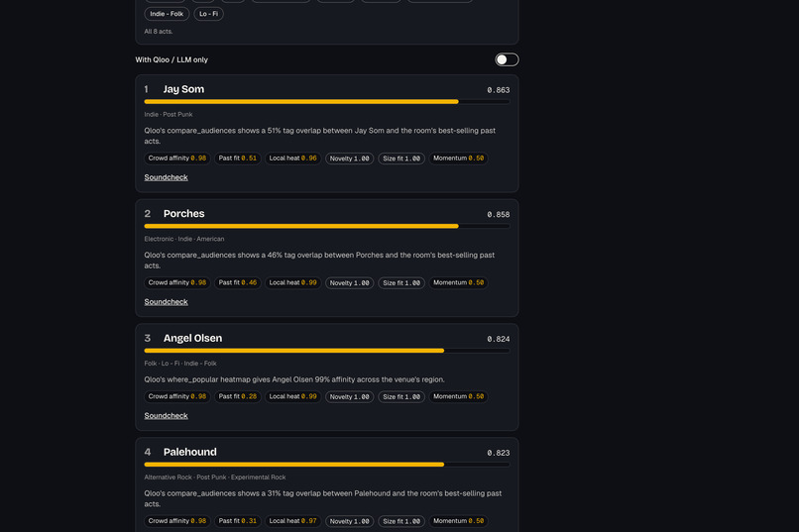Screen dimensions: 799x532
Task: Click Palehound Crowd affinity 0.98 chip
Action: point(176,521)
